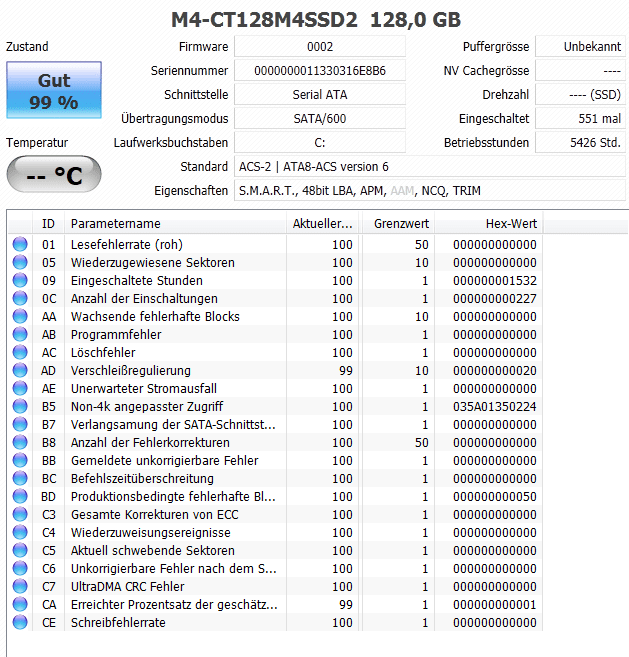Click hex value 000000000050
The height and width of the screenshot is (657, 629).
pos(494,497)
